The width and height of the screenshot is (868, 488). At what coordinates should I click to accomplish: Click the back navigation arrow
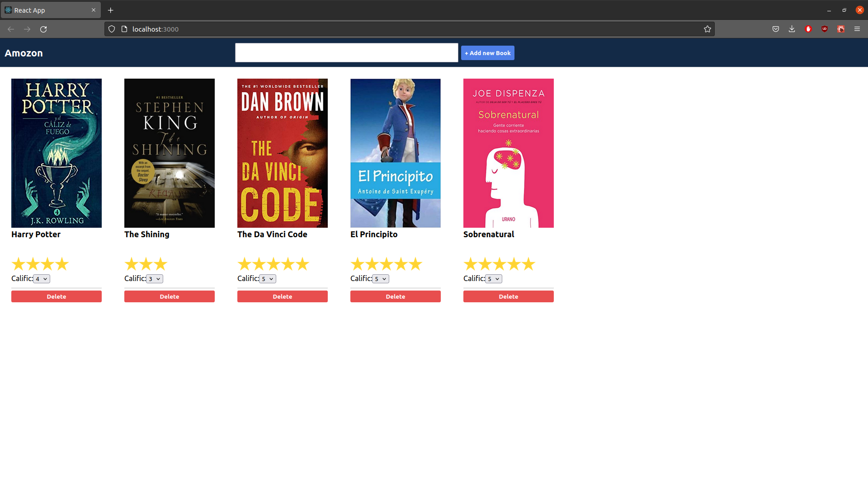(11, 29)
